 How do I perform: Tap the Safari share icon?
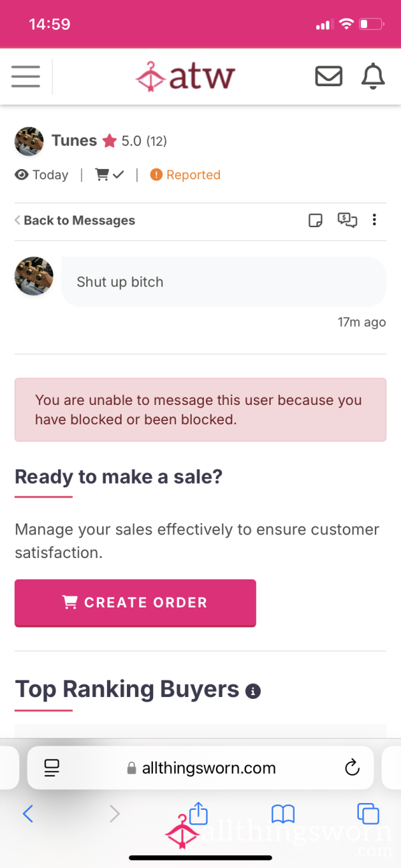coord(198,813)
